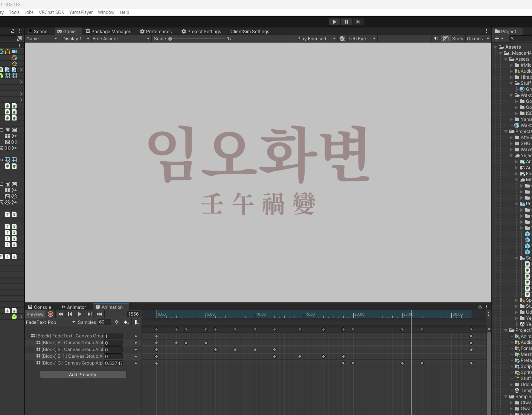This screenshot has height=415, width=532.
Task: Toggle the Stats overlay
Action: 457,38
